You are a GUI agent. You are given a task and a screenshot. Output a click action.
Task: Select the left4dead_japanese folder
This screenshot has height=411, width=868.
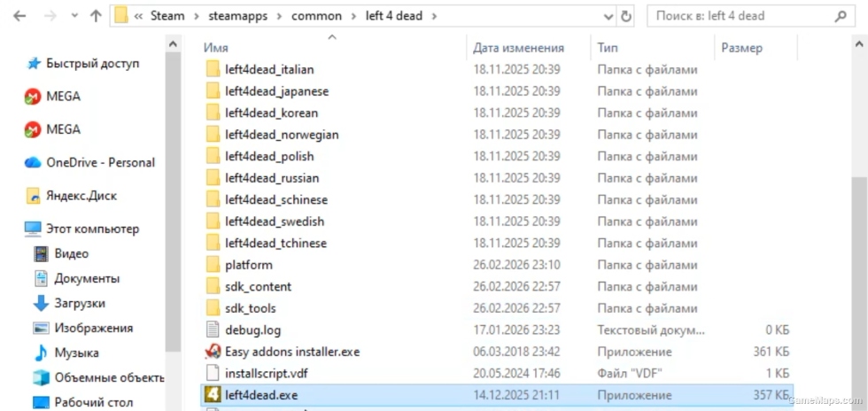[x=276, y=91]
